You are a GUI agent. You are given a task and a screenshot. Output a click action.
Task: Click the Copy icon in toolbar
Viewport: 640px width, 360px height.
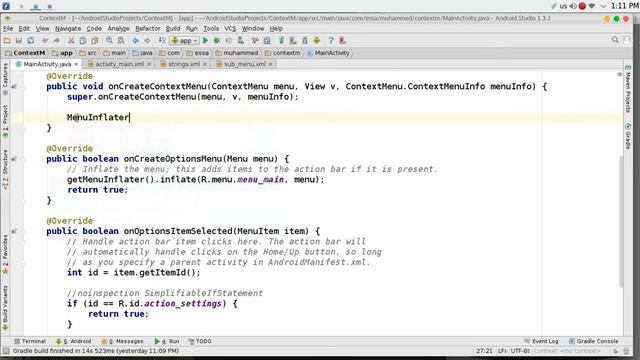click(x=83, y=40)
